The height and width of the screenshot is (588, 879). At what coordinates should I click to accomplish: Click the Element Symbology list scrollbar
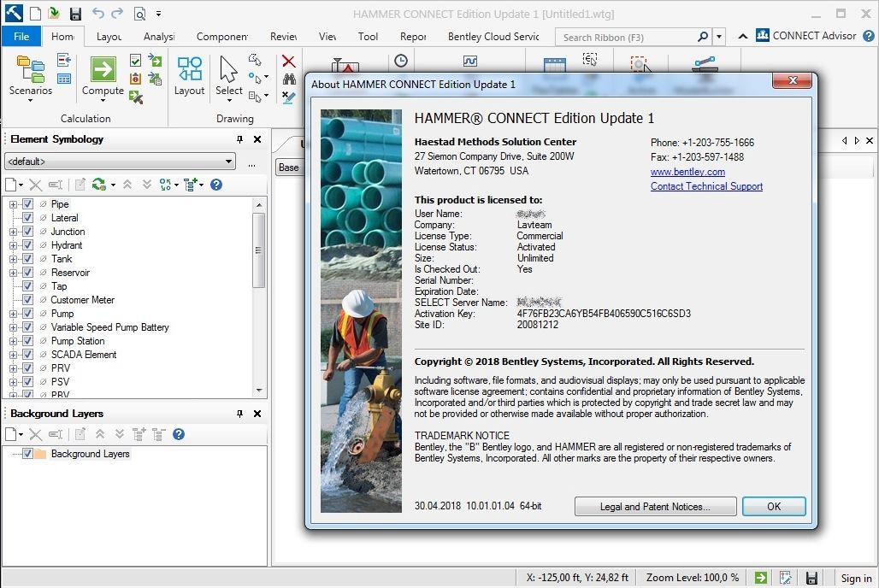tap(259, 248)
